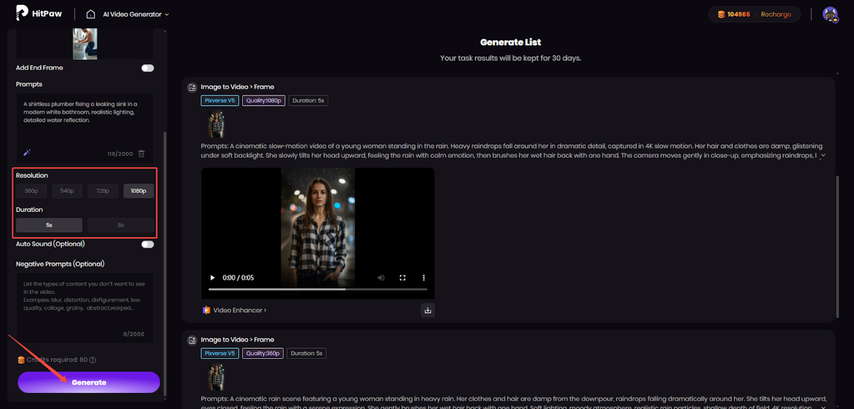
Task: Toggle the Add End Frame switch
Action: pyautogui.click(x=147, y=68)
